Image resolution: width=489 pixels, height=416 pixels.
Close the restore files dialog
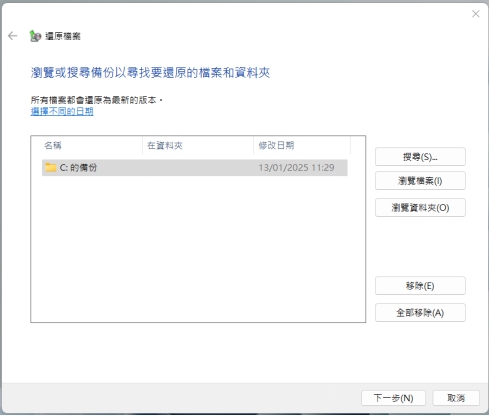[476, 14]
